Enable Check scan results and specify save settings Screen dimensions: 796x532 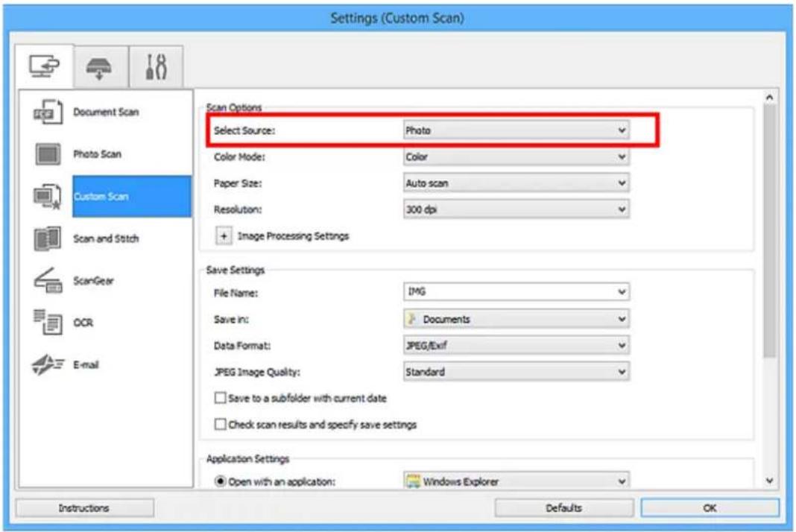click(x=221, y=425)
